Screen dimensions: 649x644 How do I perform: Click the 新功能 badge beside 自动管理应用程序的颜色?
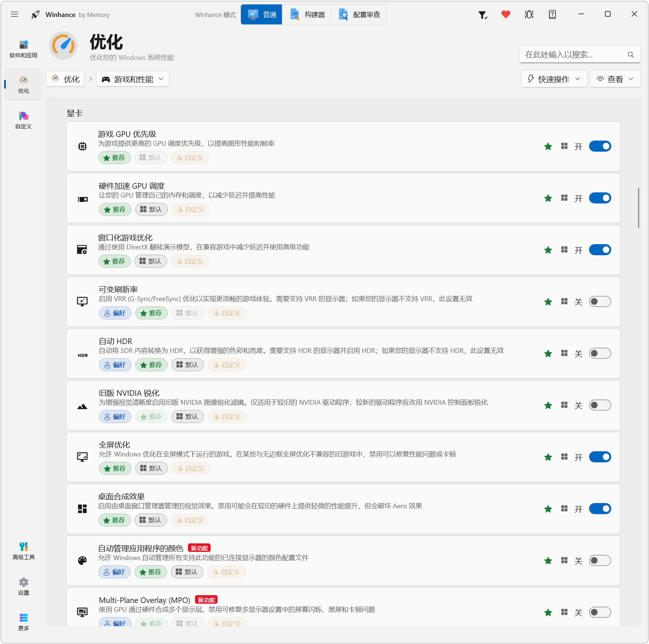199,548
